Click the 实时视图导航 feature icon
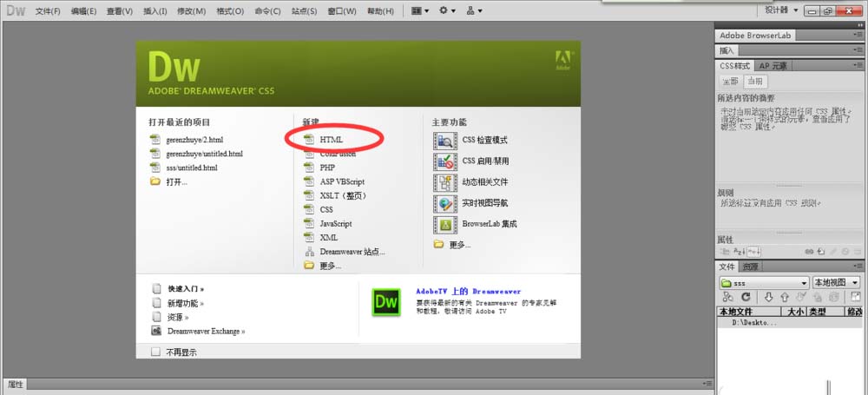 pyautogui.click(x=445, y=203)
